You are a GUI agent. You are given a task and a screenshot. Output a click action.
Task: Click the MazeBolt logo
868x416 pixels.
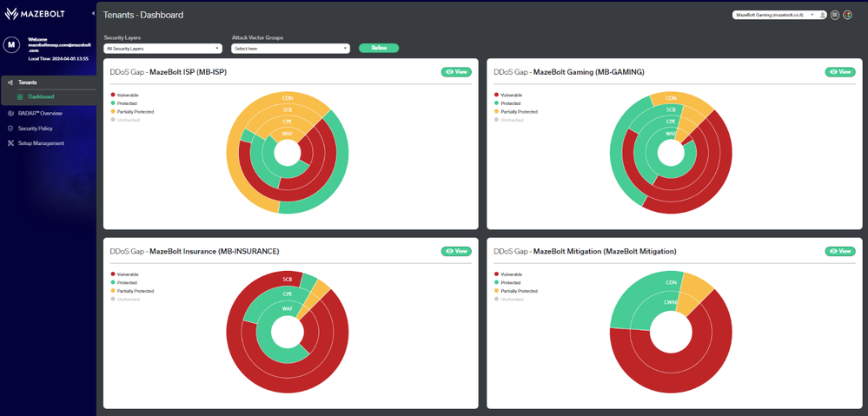point(35,14)
